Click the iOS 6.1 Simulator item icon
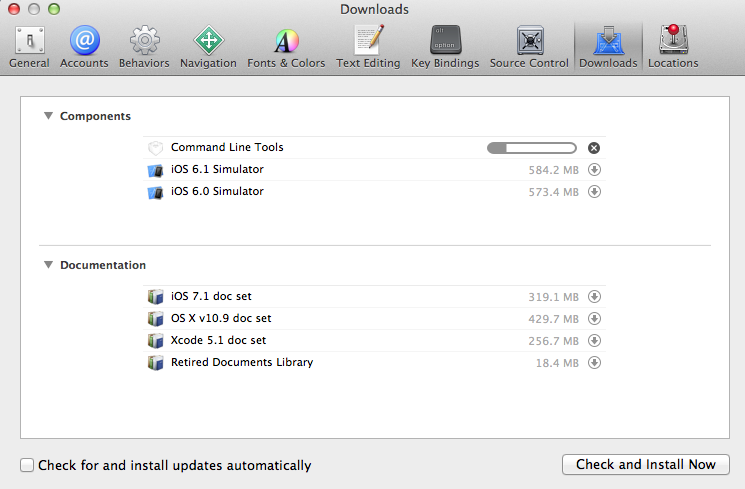The image size is (745, 489). point(155,170)
